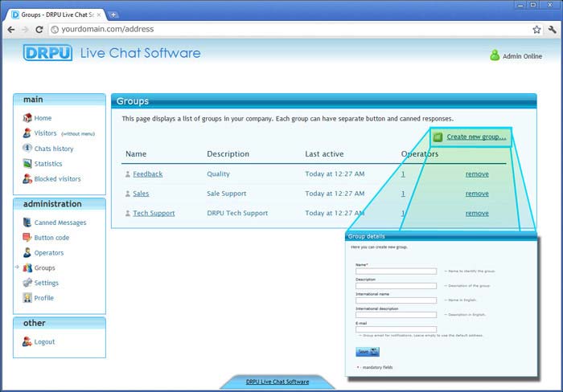Viewport: 563px width, 392px height.
Task: Click the Create new group link
Action: point(476,137)
